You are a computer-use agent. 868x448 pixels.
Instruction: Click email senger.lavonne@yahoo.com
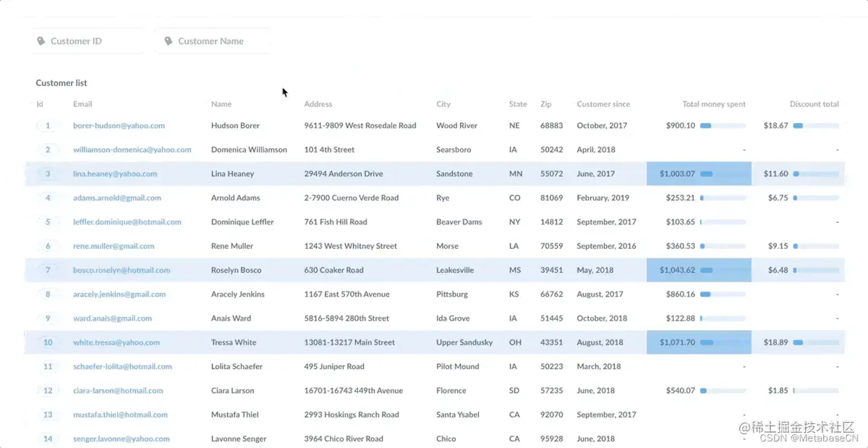[x=122, y=439]
